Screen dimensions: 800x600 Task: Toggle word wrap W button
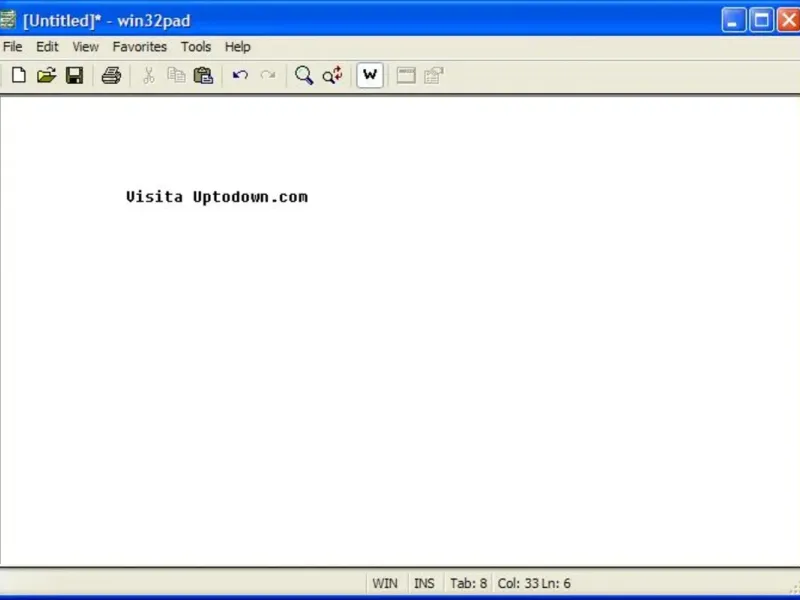click(370, 76)
